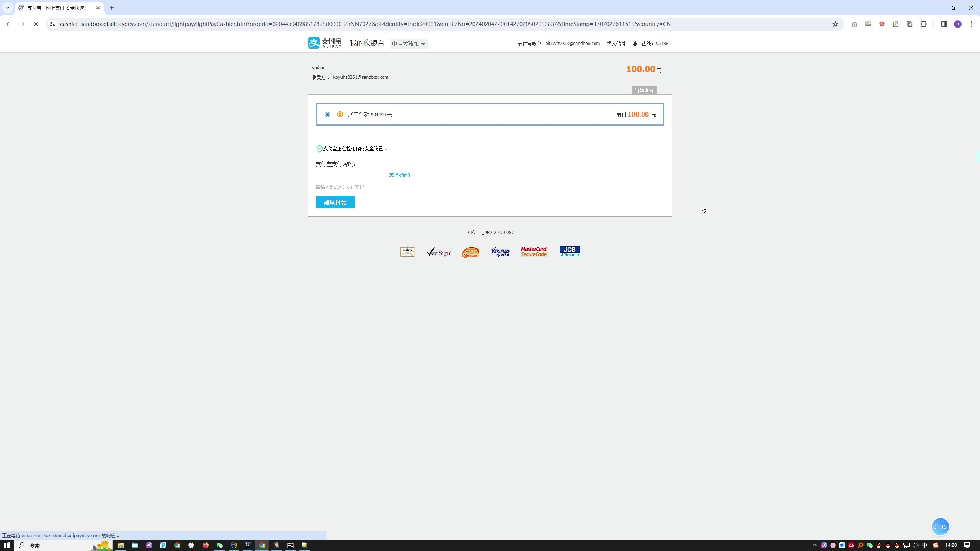Viewport: 980px width, 551px height.
Task: Open the notepad app in taskbar
Action: pyautogui.click(x=305, y=545)
